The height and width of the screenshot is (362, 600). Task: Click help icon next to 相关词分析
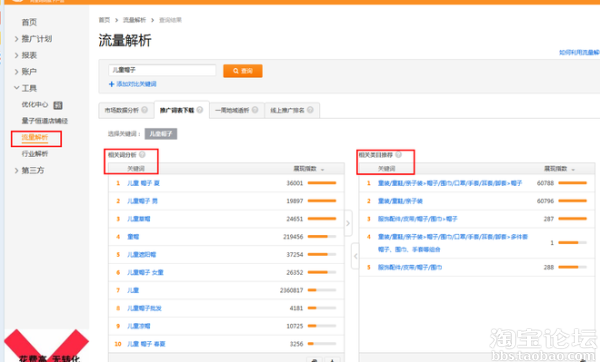(142, 155)
